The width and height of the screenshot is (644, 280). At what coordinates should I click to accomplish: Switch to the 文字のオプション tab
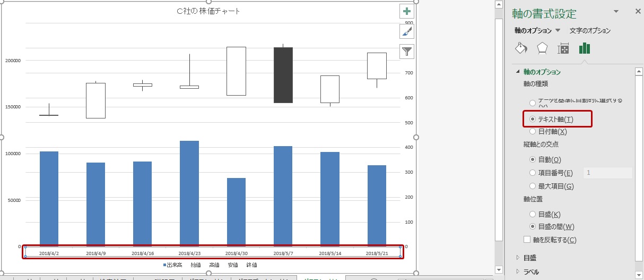point(590,31)
